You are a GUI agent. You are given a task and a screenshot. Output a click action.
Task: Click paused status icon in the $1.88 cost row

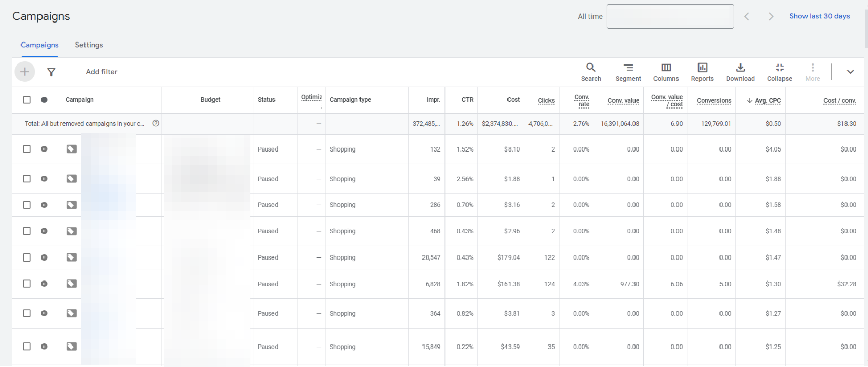pyautogui.click(x=44, y=179)
